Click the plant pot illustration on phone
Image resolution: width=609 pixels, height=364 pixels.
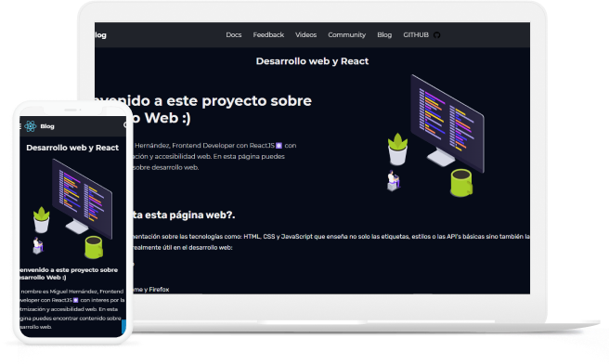click(41, 220)
